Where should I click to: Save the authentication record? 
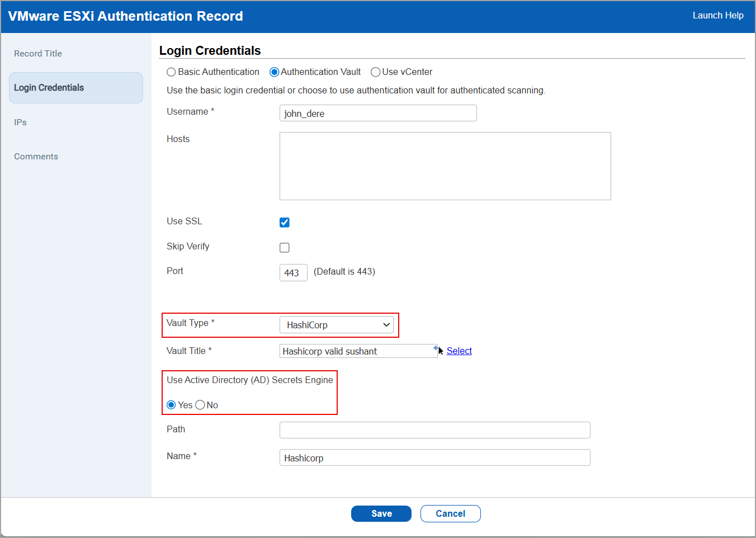(381, 513)
